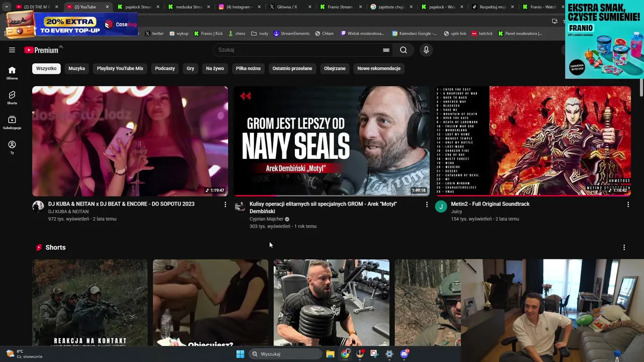The width and height of the screenshot is (644, 362).
Task: Select Playlisty YouTube Mix chip
Action: coord(120,68)
